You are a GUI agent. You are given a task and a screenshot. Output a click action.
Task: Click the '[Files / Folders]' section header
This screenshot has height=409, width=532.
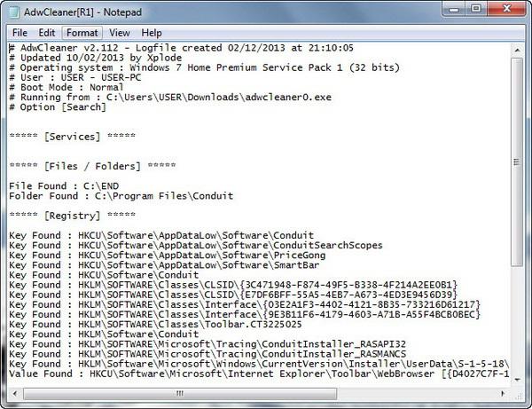click(92, 166)
